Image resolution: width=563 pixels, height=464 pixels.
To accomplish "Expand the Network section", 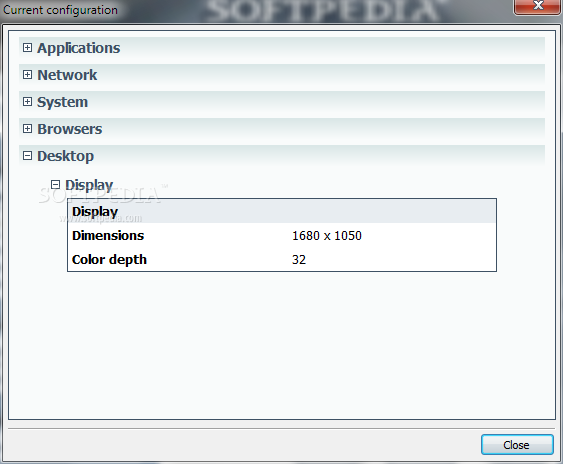I will click(27, 75).
